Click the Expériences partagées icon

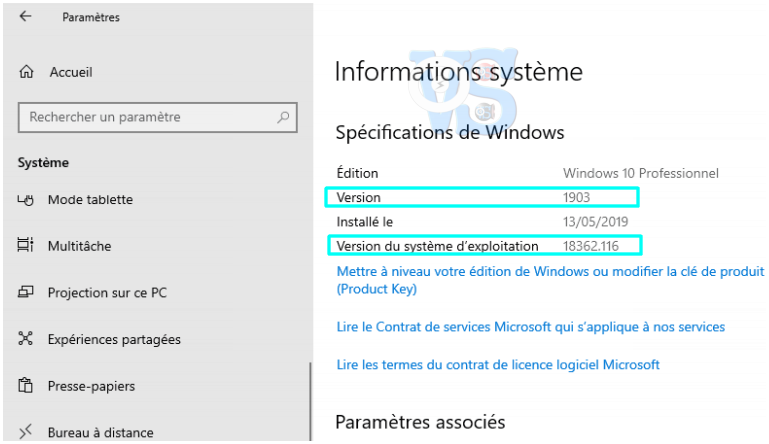(x=27, y=340)
